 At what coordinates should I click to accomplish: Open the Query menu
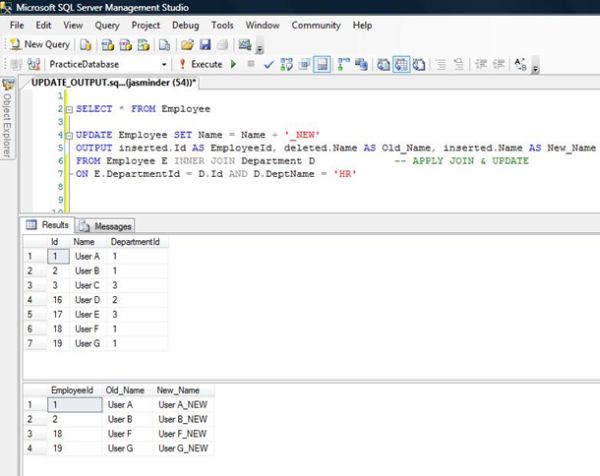pyautogui.click(x=107, y=24)
